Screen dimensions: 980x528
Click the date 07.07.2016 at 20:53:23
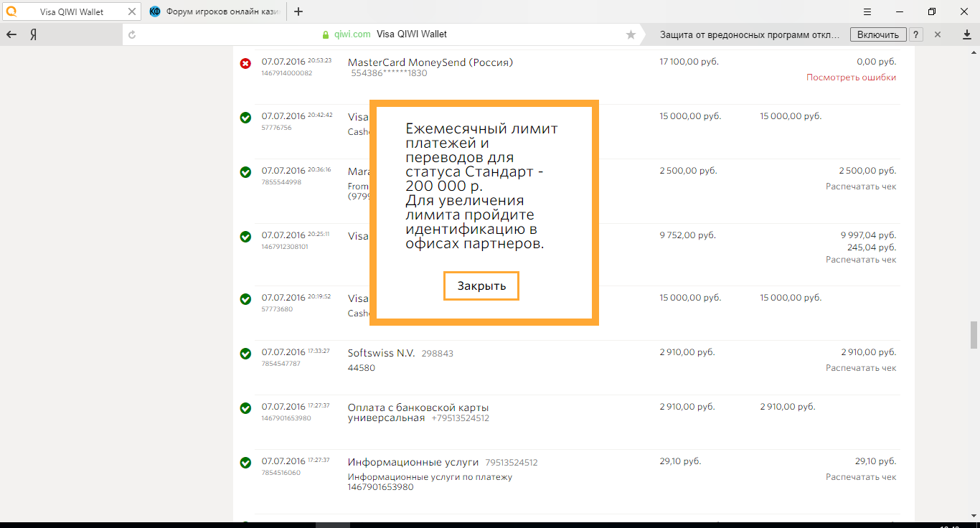coord(283,62)
